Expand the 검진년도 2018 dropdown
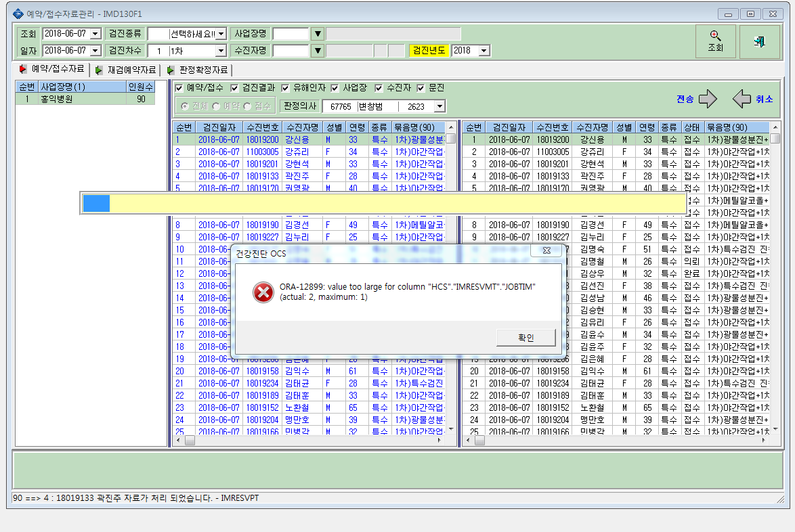Viewport: 795px width, 532px height. click(x=484, y=51)
